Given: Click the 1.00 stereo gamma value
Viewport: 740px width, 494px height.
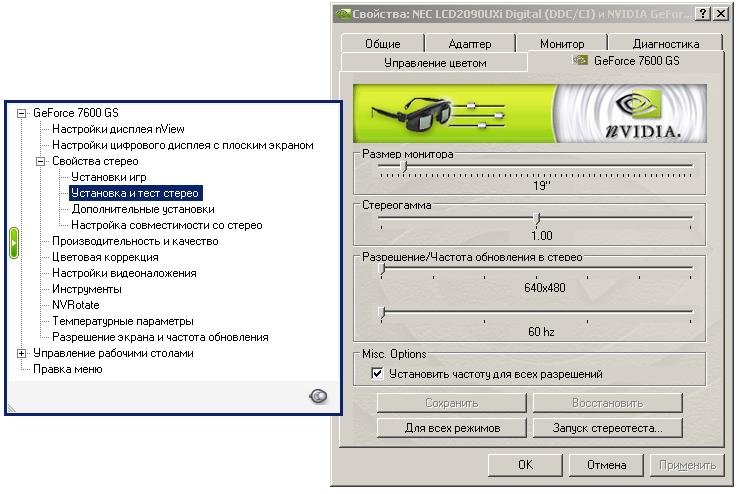Looking at the screenshot, I should pos(541,235).
